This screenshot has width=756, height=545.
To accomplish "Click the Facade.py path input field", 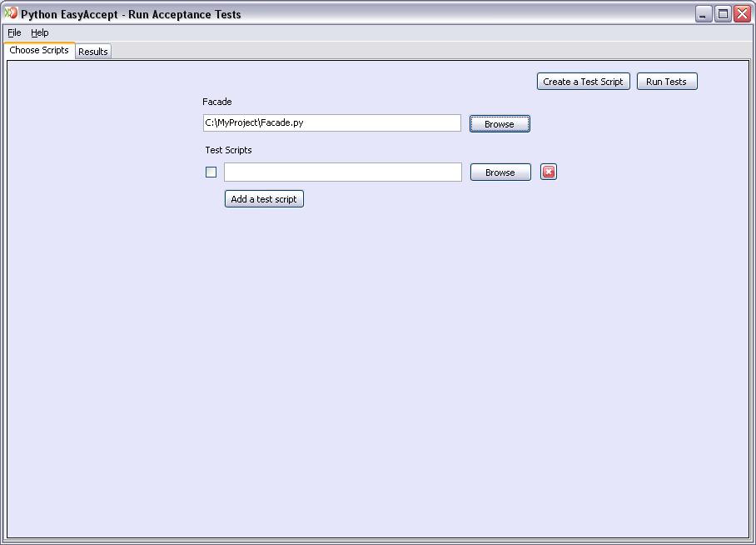I will [331, 122].
